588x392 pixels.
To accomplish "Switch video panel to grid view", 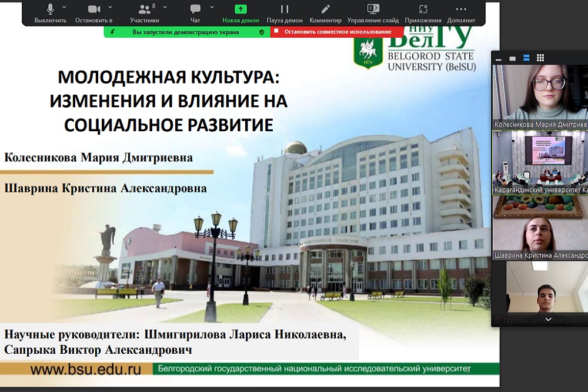I will (x=540, y=58).
